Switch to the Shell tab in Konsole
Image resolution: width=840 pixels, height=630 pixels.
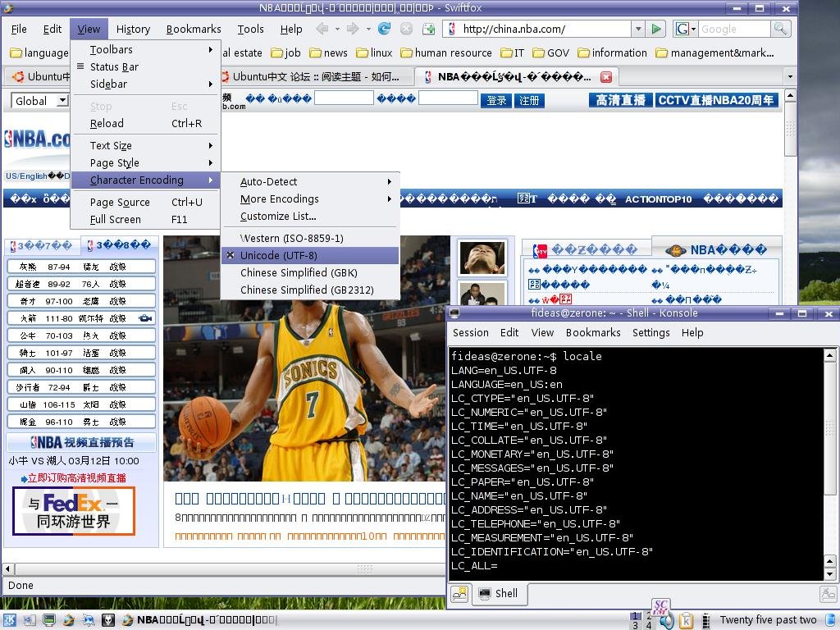point(499,594)
